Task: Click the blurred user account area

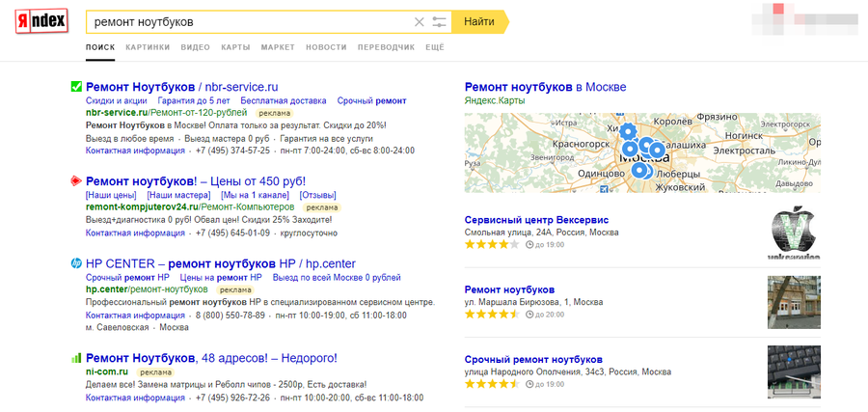Action: (804, 18)
